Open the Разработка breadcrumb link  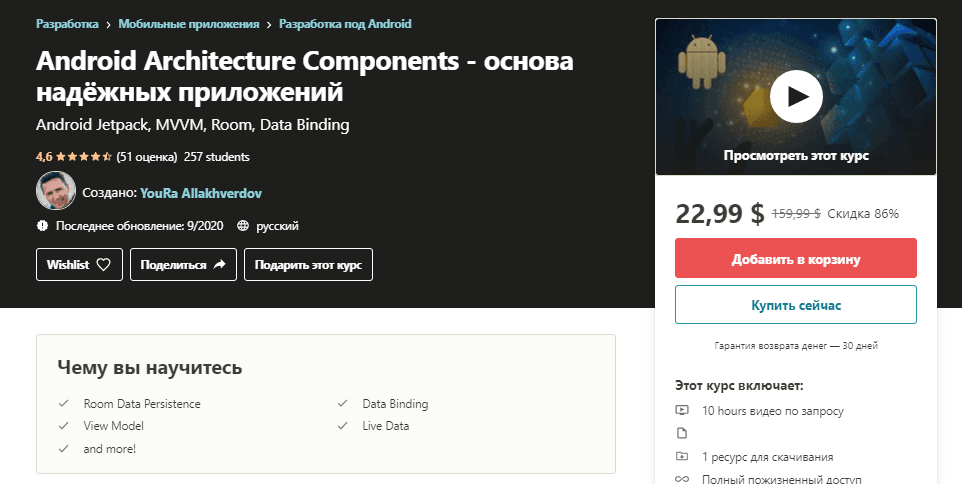coord(67,24)
